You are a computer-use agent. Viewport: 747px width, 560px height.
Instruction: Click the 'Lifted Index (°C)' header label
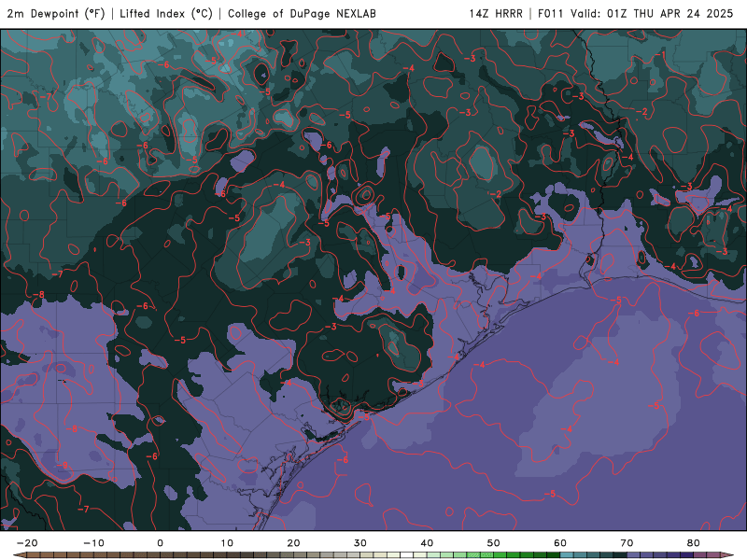(x=166, y=14)
